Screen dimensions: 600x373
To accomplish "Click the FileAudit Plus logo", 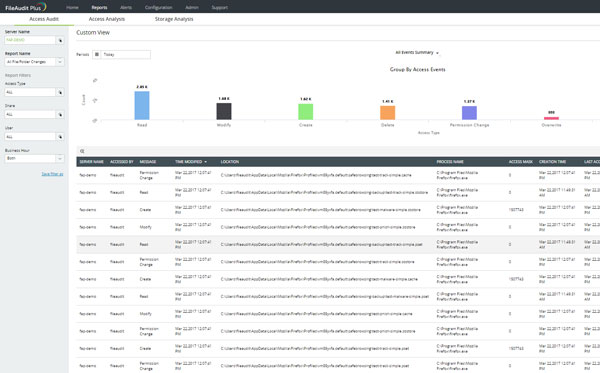I will coord(26,7).
